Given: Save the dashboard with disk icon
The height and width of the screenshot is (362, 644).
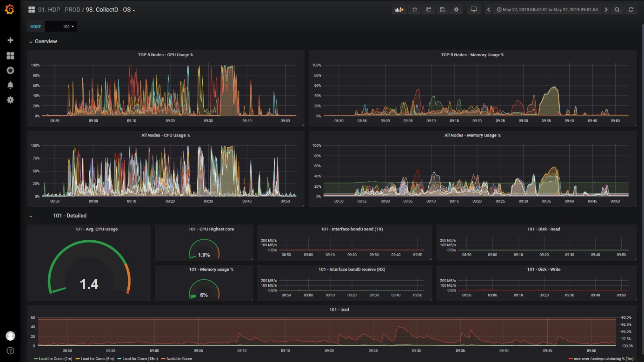Looking at the screenshot, I should (442, 9).
